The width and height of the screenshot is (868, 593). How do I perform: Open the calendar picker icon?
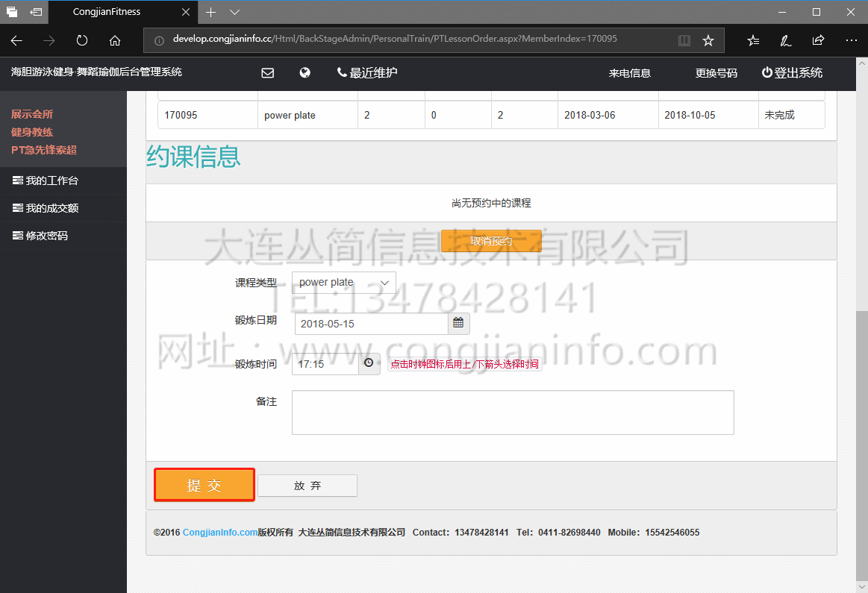tap(458, 323)
